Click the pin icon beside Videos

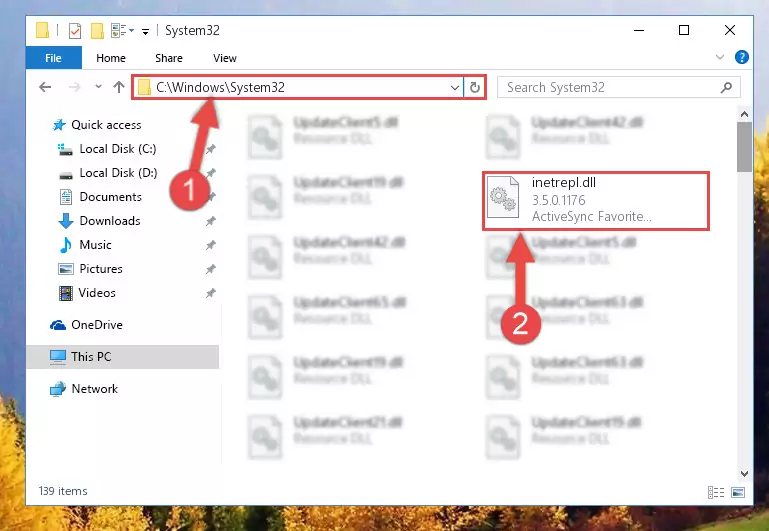pyautogui.click(x=211, y=293)
